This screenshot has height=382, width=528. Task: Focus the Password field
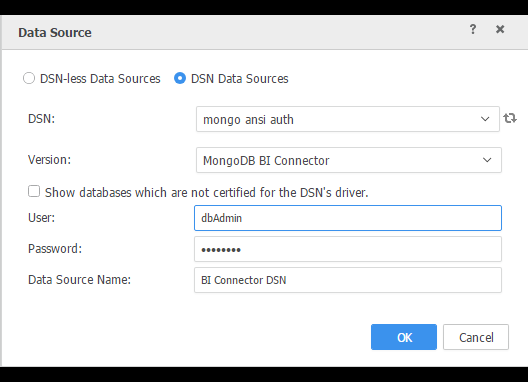pos(348,249)
